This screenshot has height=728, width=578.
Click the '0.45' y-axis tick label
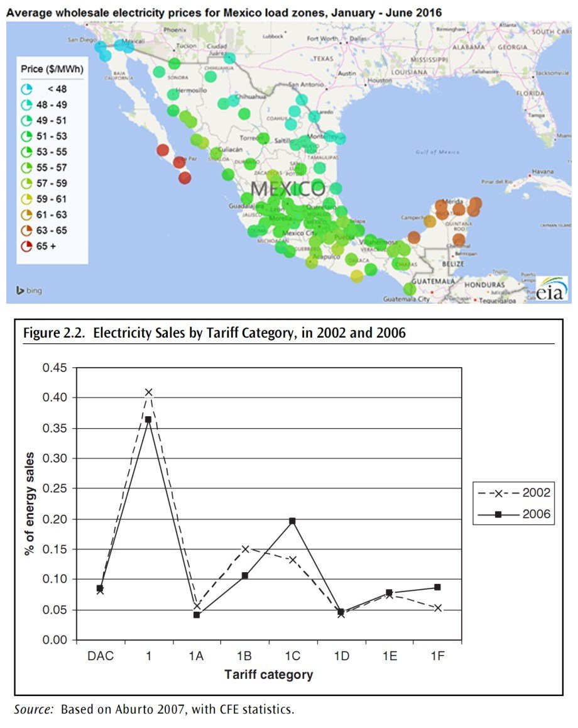click(55, 368)
